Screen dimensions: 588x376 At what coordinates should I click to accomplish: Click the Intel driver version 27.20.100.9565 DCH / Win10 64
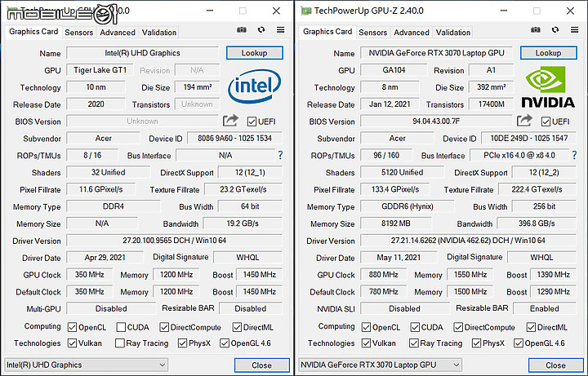click(175, 241)
